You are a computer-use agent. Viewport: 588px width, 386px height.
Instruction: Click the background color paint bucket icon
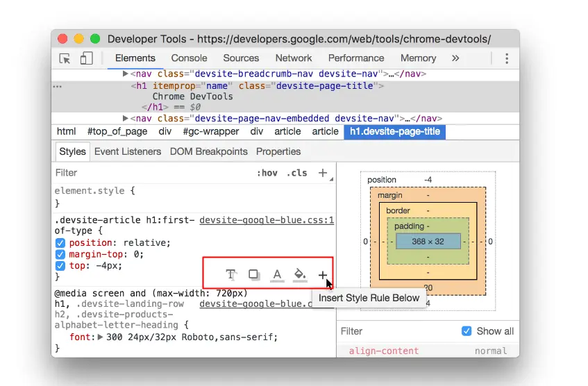(x=300, y=275)
